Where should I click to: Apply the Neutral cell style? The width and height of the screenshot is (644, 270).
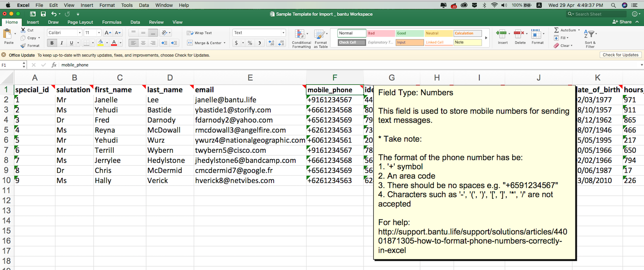tap(439, 33)
